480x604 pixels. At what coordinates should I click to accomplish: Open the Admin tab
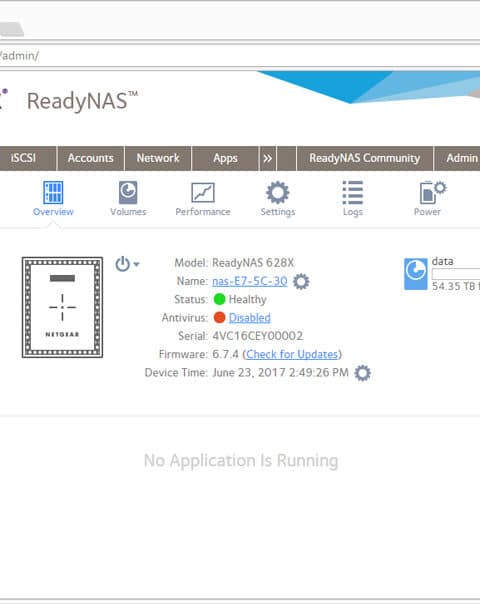point(458,158)
